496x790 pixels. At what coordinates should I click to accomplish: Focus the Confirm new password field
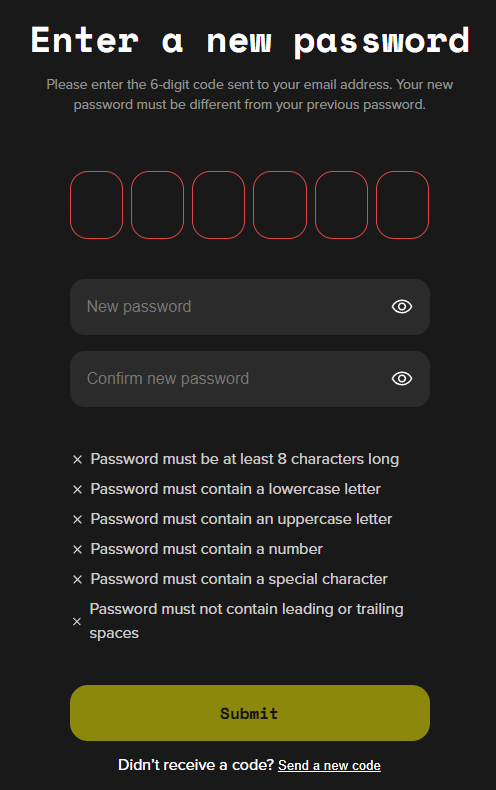pyautogui.click(x=250, y=379)
